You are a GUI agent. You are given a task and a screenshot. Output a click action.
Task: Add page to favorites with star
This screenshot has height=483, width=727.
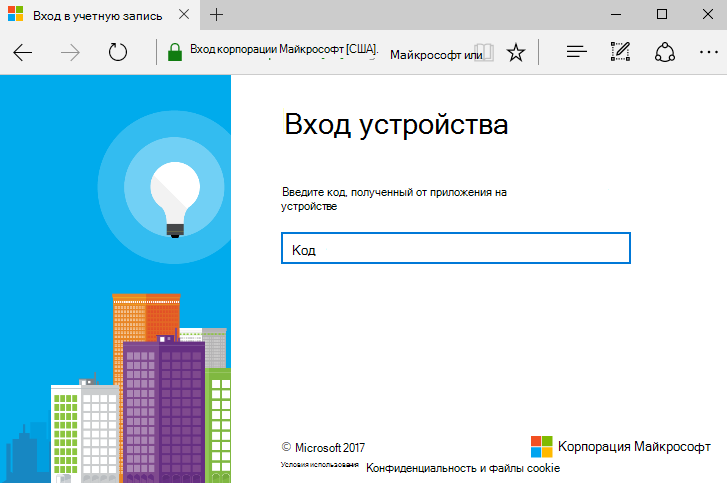516,52
